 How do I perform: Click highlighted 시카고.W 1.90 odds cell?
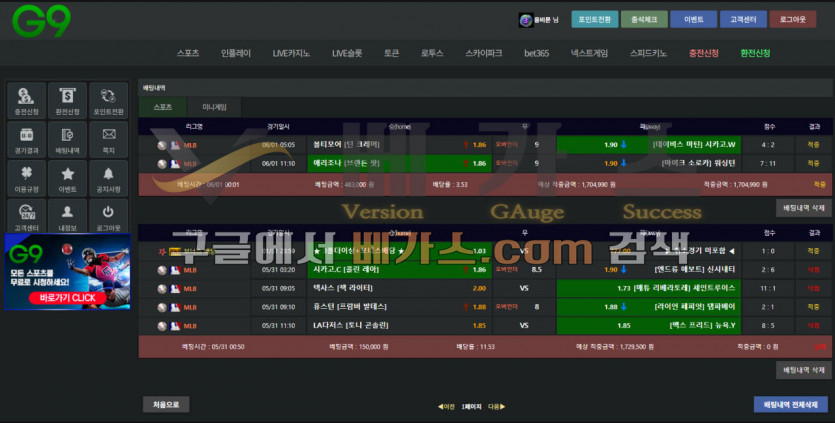pos(649,144)
